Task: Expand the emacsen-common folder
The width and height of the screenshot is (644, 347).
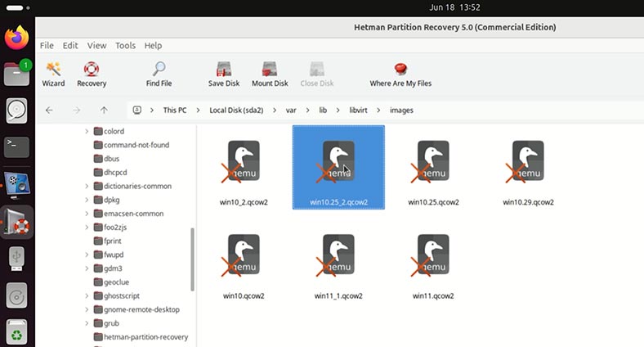Action: pyautogui.click(x=87, y=214)
